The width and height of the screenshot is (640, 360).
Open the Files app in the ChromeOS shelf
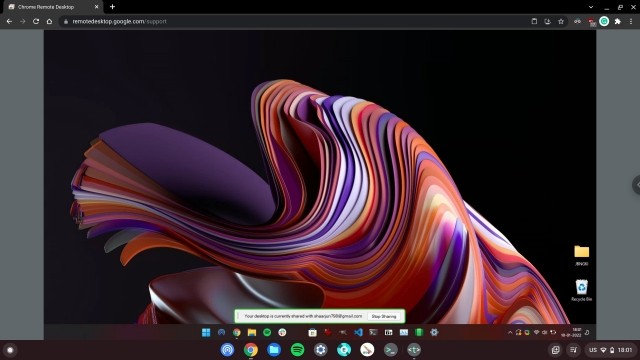[274, 350]
